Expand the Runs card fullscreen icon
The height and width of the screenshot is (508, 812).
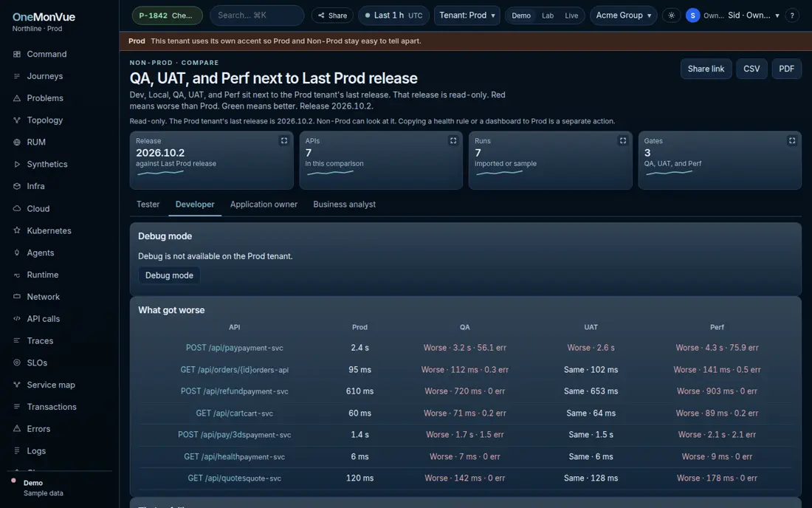(x=623, y=140)
